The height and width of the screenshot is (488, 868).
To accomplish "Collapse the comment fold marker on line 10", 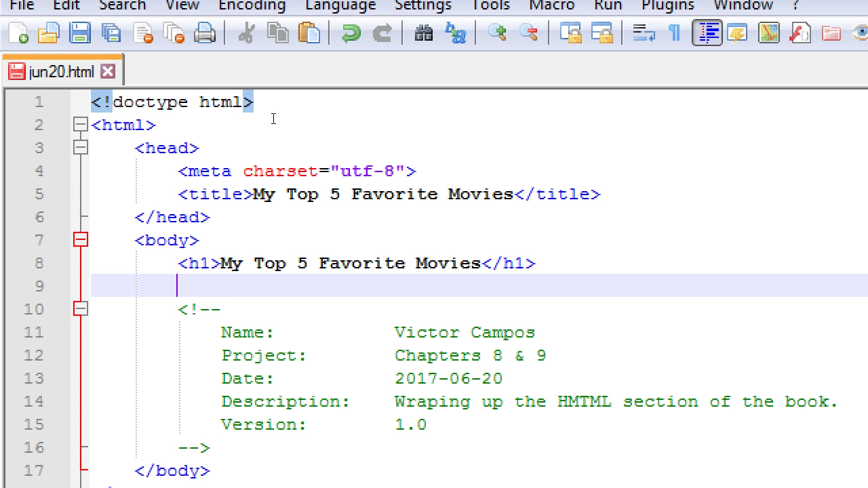I will click(81, 309).
